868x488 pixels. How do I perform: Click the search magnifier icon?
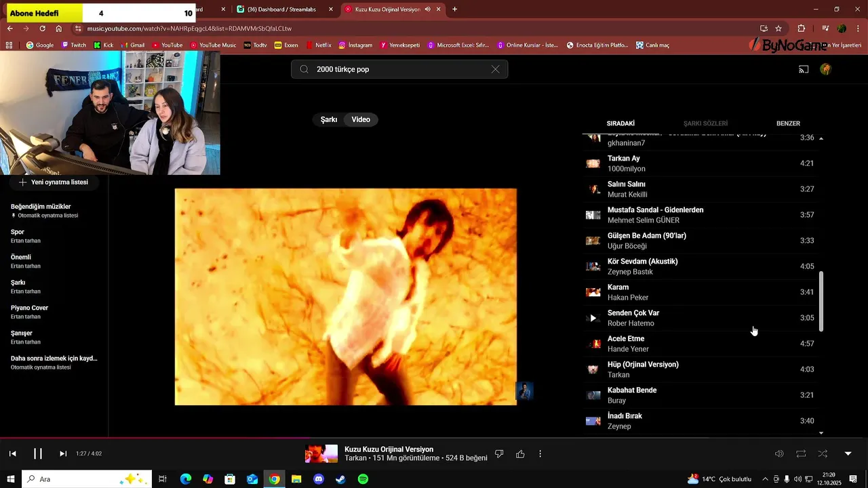[x=304, y=69]
